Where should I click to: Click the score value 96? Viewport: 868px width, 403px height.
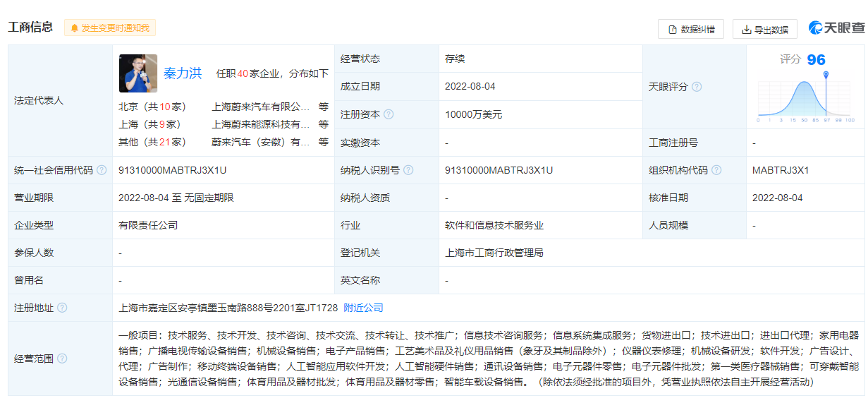tap(816, 60)
